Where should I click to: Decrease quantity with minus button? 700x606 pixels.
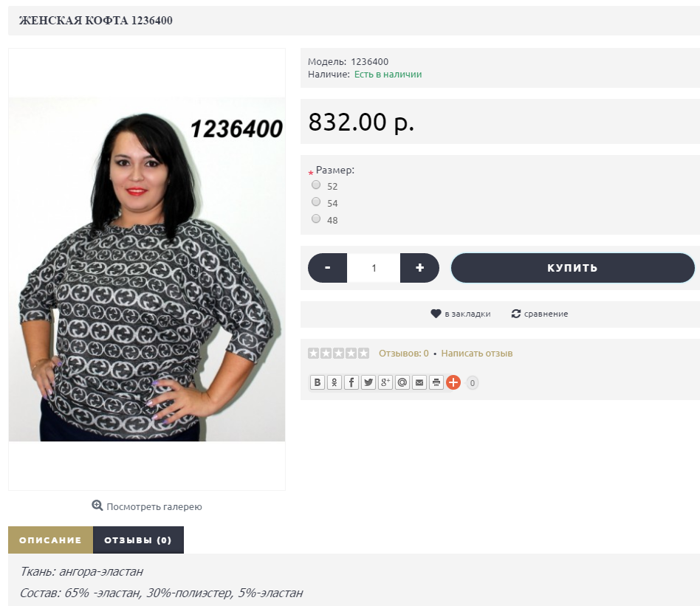click(328, 268)
